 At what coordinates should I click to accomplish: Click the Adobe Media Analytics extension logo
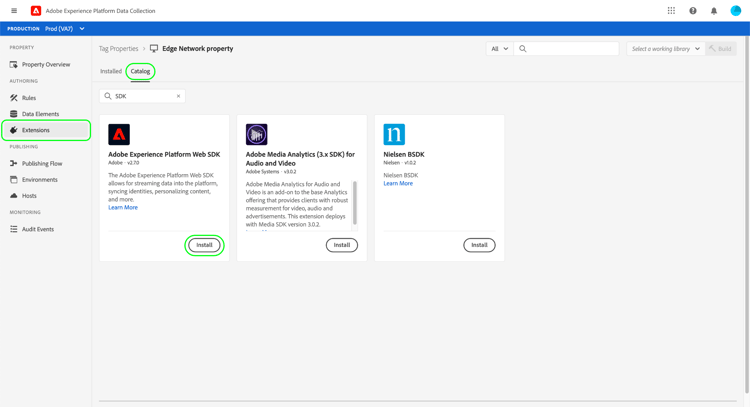[x=256, y=134]
